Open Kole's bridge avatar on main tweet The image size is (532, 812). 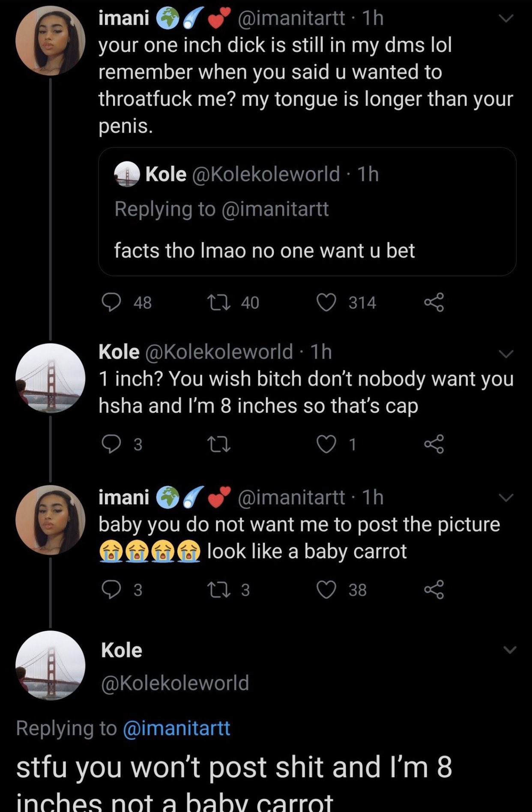tap(50, 665)
